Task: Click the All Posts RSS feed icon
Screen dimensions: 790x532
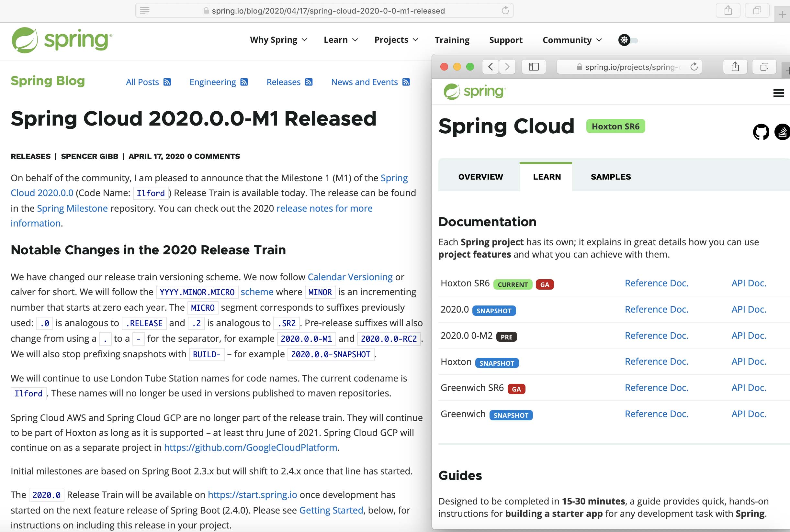Action: coord(167,82)
